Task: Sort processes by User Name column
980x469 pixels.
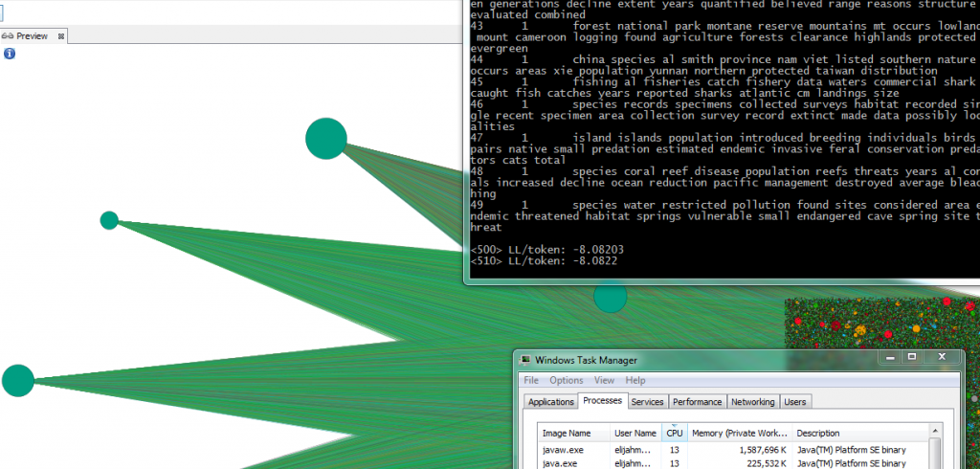Action: tap(635, 433)
